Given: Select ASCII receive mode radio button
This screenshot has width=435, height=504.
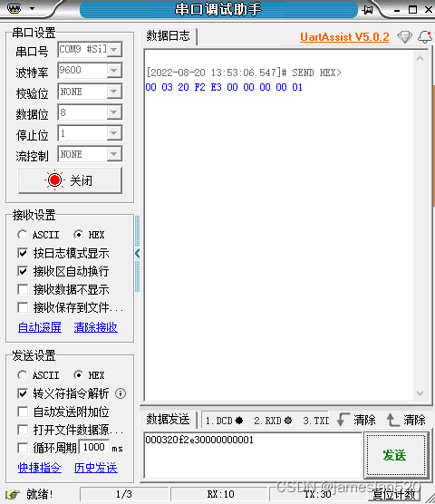Looking at the screenshot, I should pyautogui.click(x=22, y=235).
